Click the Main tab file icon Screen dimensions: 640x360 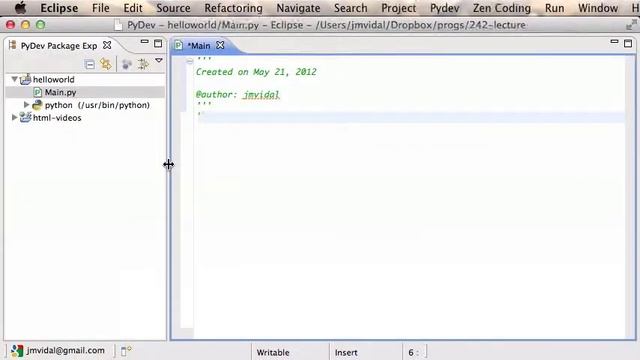click(x=178, y=45)
